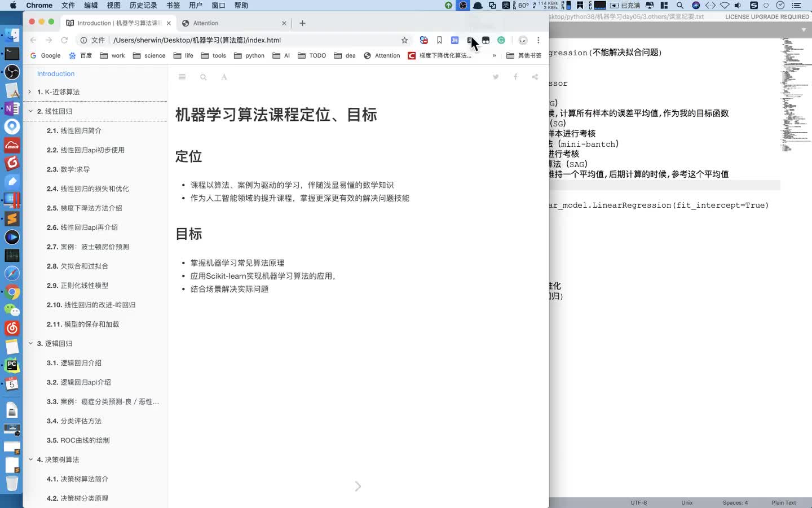Open the 其他书签 folder
Screen dimensions: 812x508
[524, 55]
